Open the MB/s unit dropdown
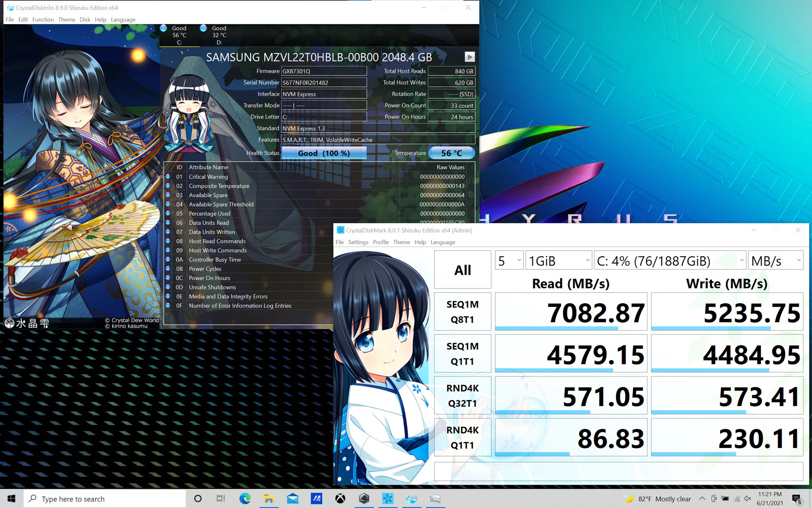 click(776, 261)
